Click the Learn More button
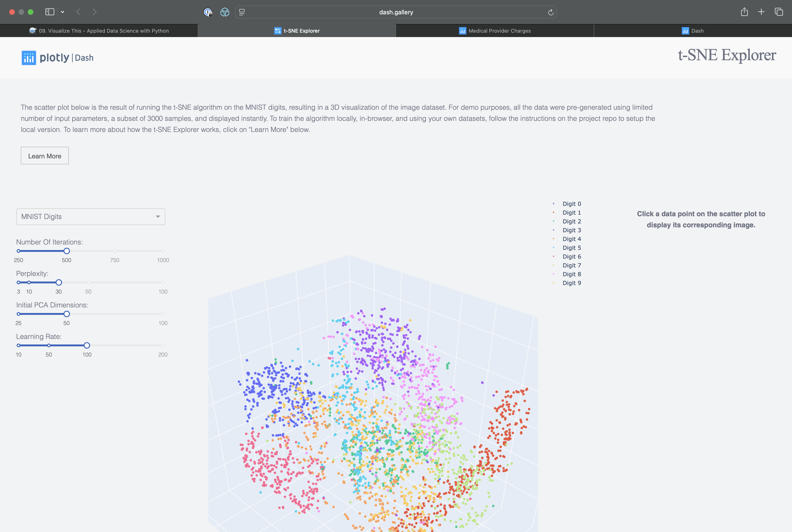 point(44,155)
